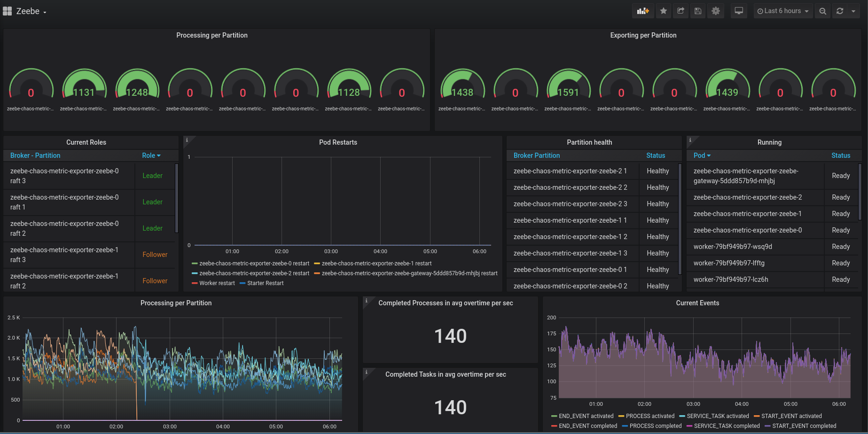
Task: Click PROCESS completed legend color swatch
Action: [625, 426]
